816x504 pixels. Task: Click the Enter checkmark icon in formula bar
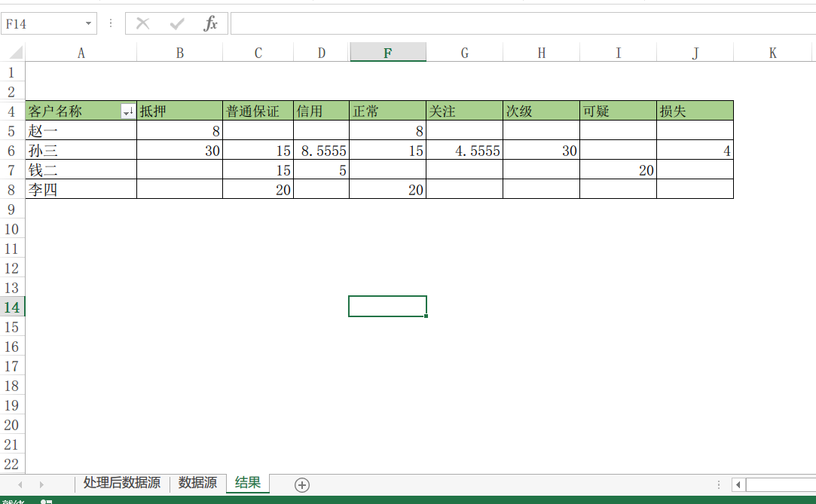tap(177, 24)
